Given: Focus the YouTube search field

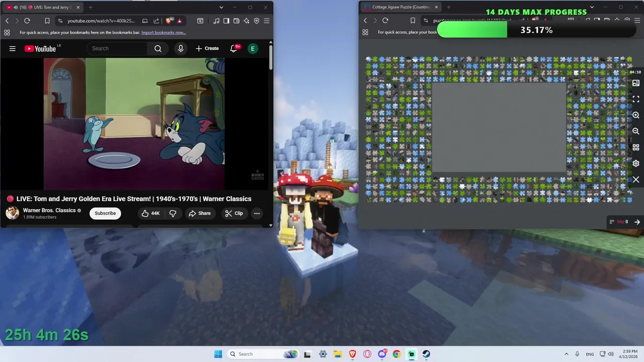Looking at the screenshot, I should pyautogui.click(x=118, y=48).
